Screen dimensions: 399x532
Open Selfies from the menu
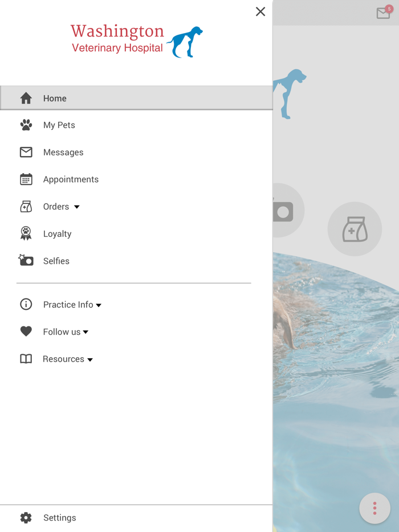point(56,261)
